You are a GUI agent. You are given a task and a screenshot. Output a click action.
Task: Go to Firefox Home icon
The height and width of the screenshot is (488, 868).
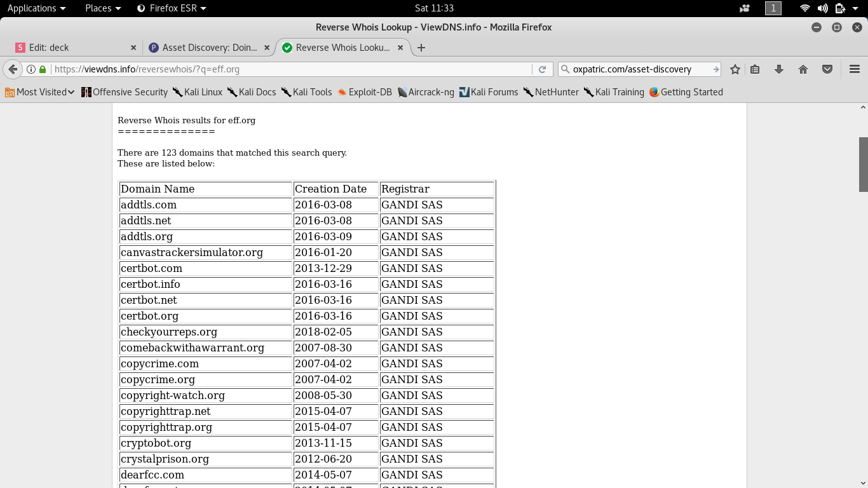(x=803, y=69)
